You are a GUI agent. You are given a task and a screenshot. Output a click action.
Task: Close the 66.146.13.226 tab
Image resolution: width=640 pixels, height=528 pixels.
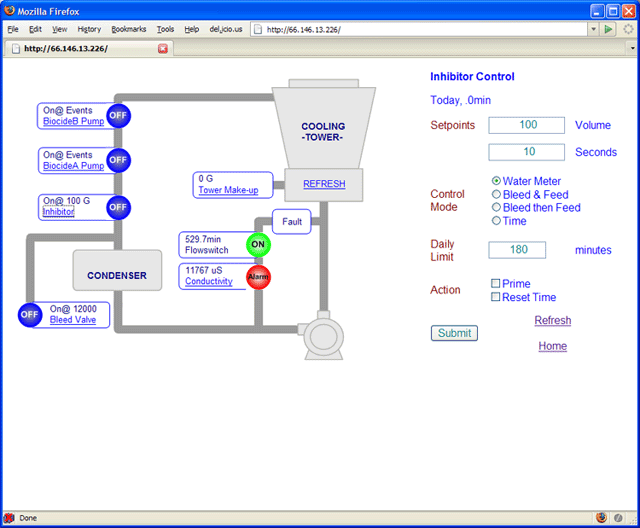(x=163, y=48)
